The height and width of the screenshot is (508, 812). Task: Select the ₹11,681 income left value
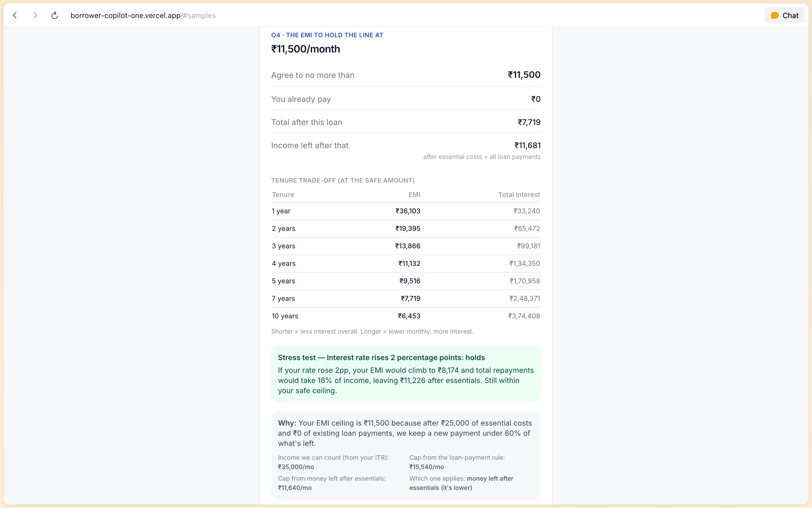tap(528, 145)
